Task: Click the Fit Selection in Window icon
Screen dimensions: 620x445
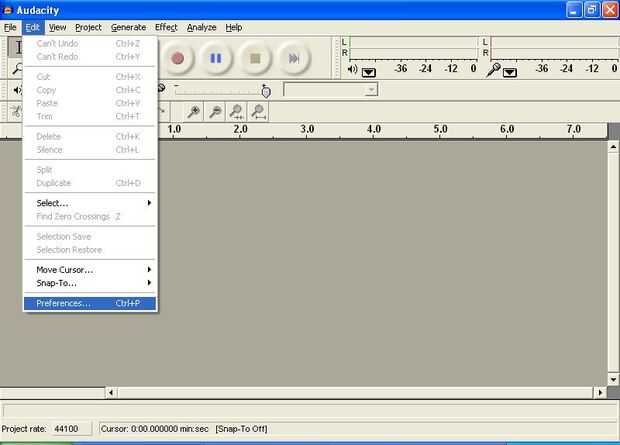Action: pos(236,112)
